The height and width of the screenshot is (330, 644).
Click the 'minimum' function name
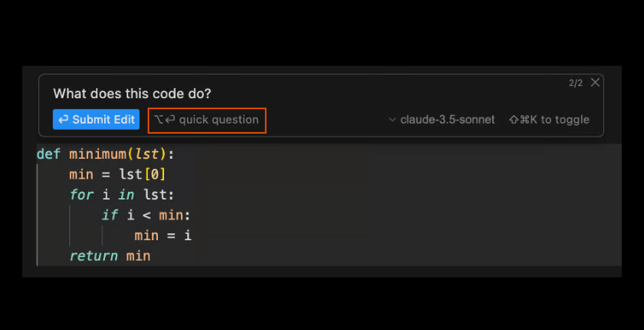[97, 153]
